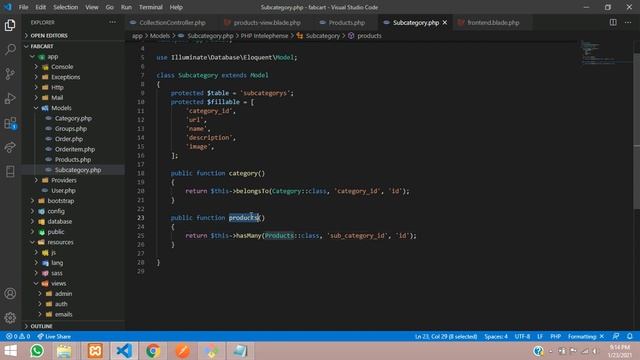
Task: Change end of line sequence LF
Action: coord(540,336)
